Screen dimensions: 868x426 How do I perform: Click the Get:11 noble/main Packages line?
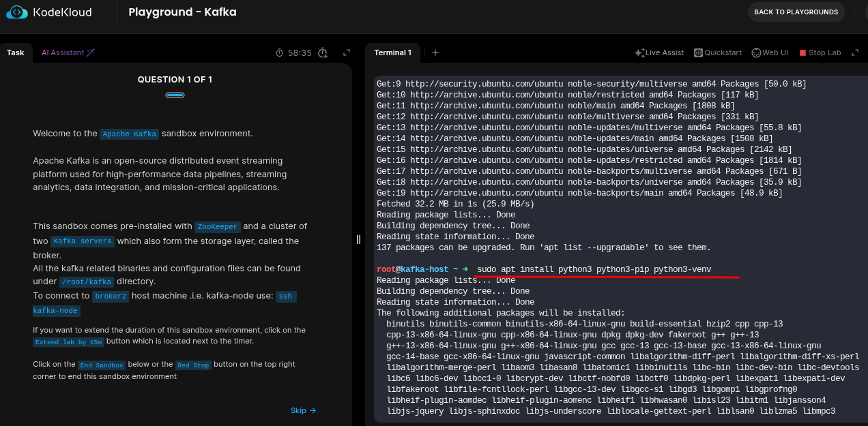click(555, 106)
